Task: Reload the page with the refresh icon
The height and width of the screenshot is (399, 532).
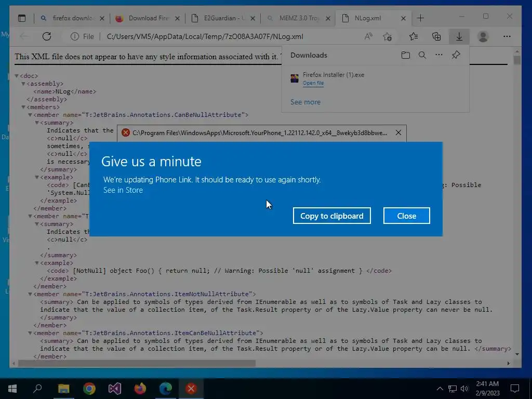Action: pyautogui.click(x=47, y=37)
